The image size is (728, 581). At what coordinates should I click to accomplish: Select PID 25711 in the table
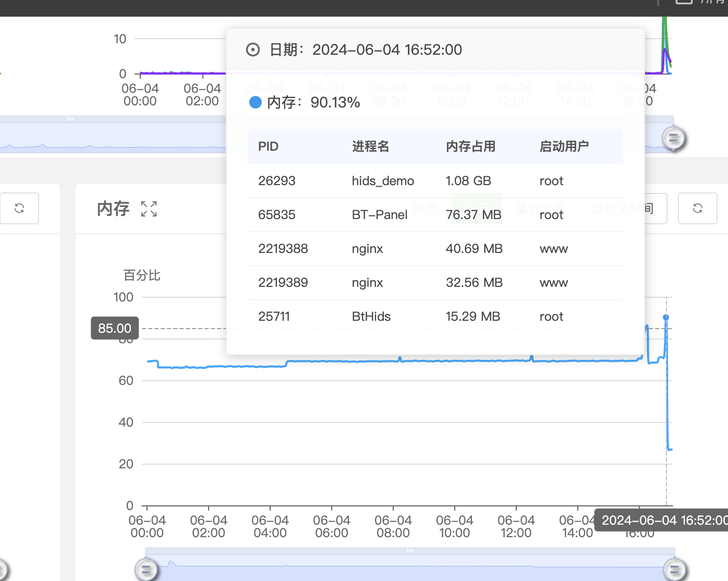[x=274, y=317]
